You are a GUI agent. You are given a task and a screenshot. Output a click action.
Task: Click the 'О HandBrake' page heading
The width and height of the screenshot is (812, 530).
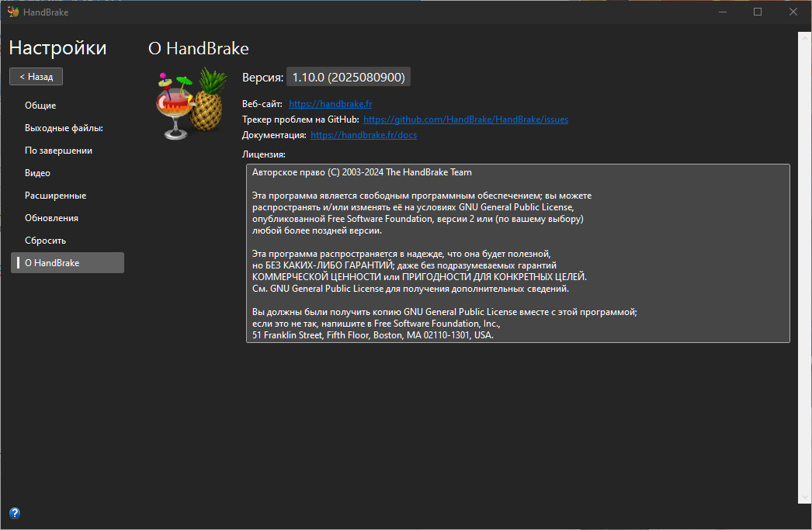[198, 49]
